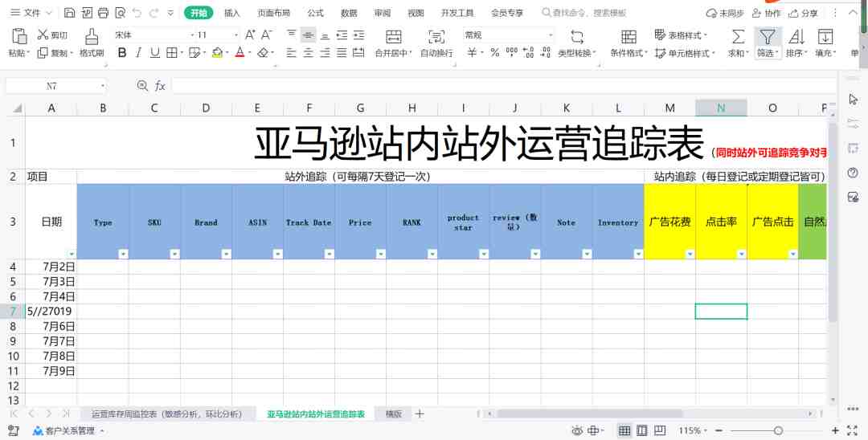Click the zoom magnifier icon beside fx
This screenshot has width=868, height=440.
142,86
